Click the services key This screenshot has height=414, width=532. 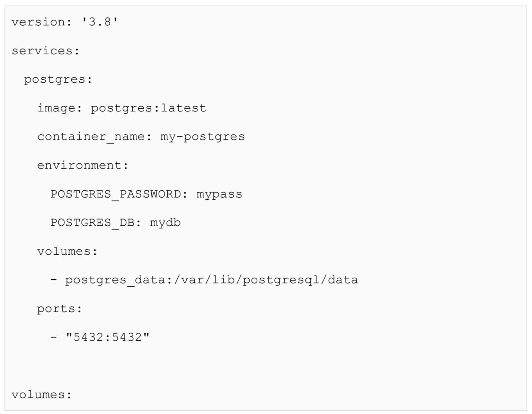[x=42, y=51]
